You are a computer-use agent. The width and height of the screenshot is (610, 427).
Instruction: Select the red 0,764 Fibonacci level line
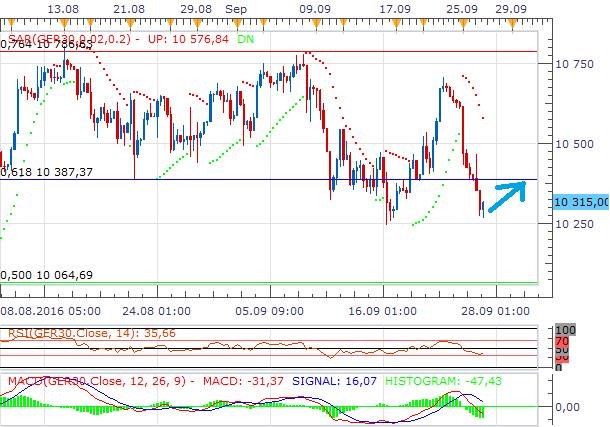(x=300, y=51)
